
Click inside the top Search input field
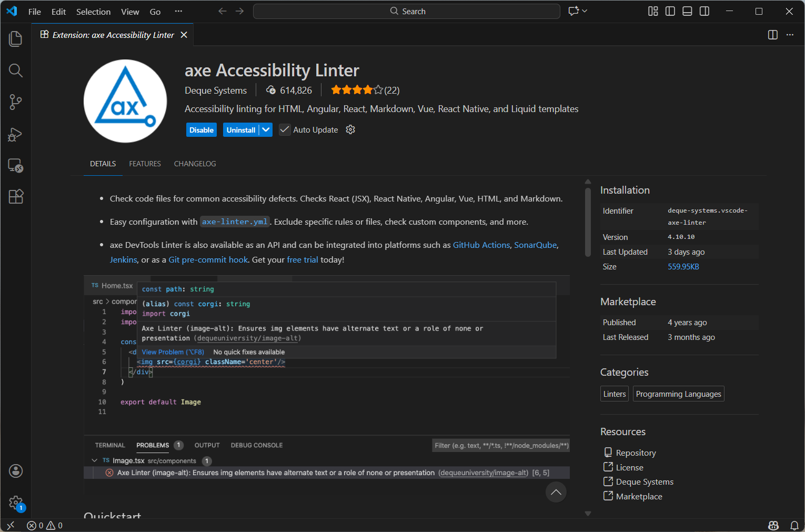[x=406, y=11]
